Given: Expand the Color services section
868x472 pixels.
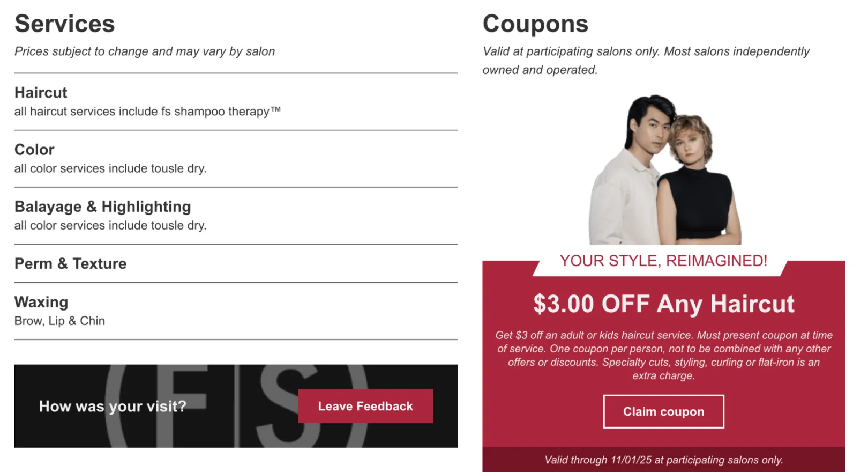Looking at the screenshot, I should click(x=34, y=150).
